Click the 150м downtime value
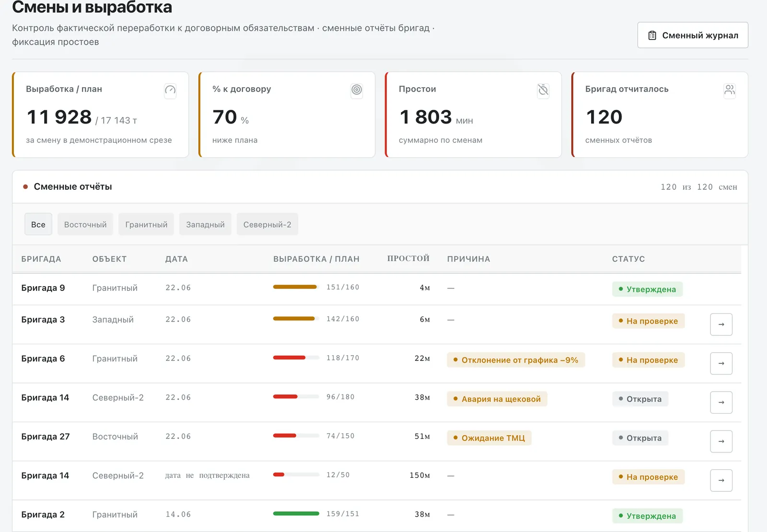This screenshot has height=532, width=767. [419, 475]
